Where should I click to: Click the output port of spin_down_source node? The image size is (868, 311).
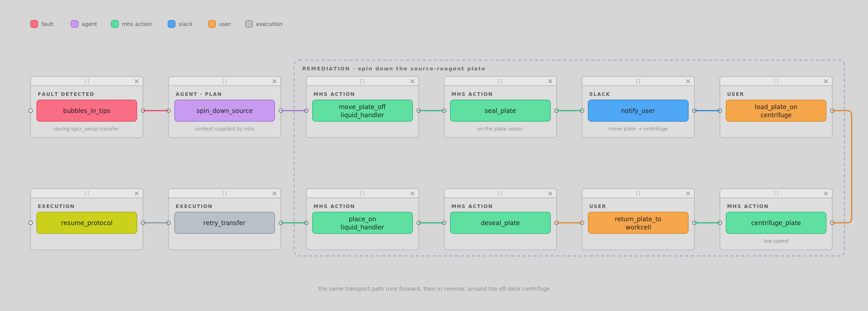(281, 111)
